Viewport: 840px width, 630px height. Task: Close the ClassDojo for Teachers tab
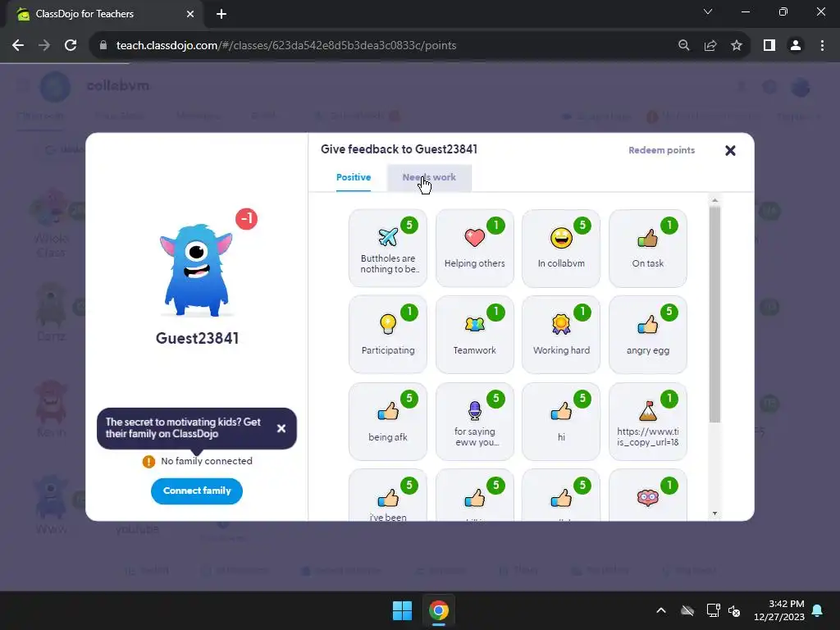[190, 14]
